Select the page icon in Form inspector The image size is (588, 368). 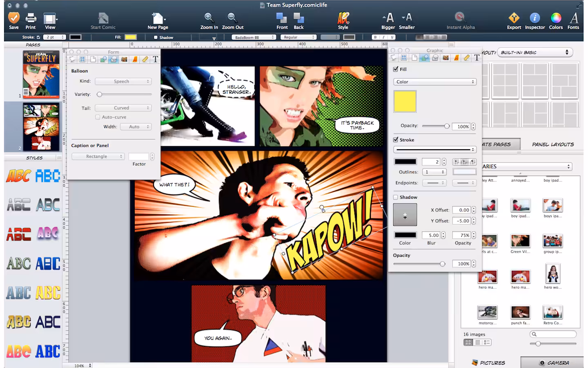click(x=93, y=59)
